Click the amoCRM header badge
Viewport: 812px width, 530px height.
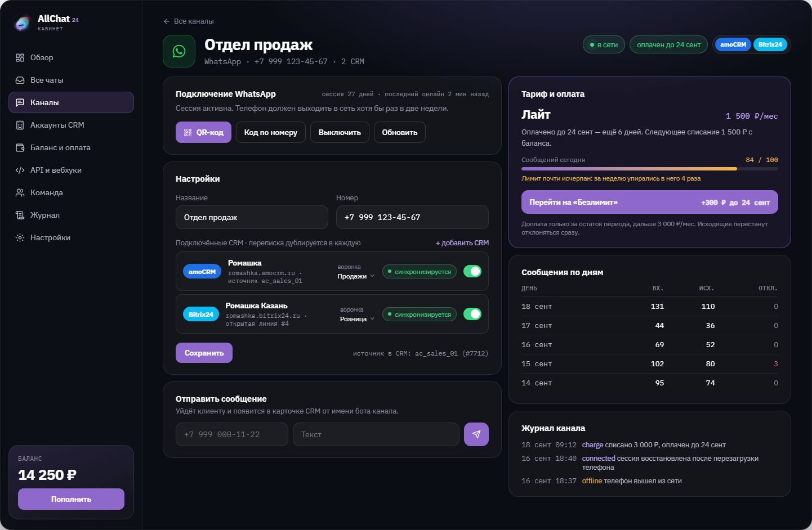point(733,44)
